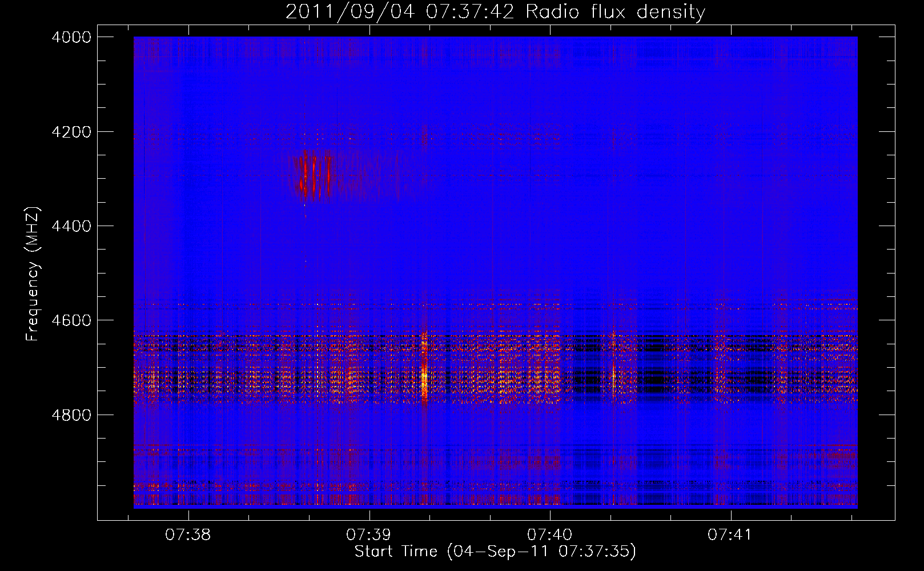Click the '4200' frequency axis label
This screenshot has width=924, height=571.
71,132
